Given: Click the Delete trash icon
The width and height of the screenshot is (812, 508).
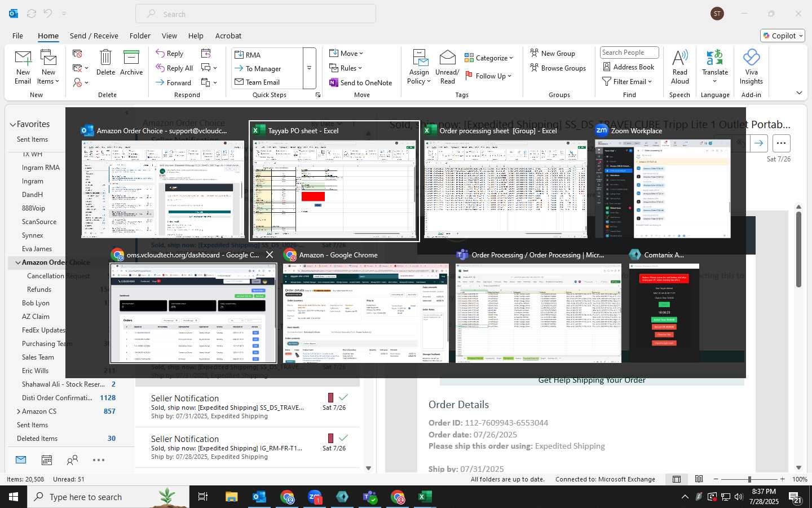Looking at the screenshot, I should (105, 58).
